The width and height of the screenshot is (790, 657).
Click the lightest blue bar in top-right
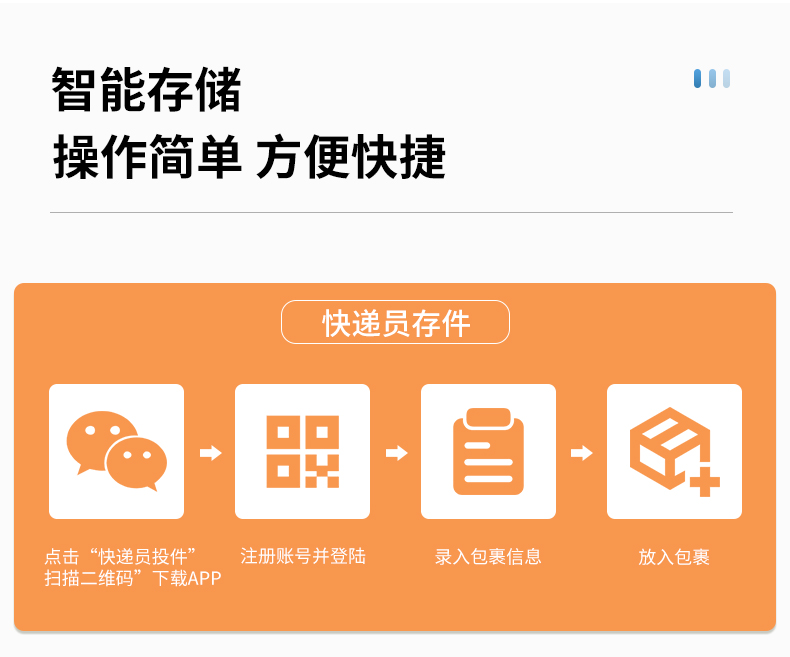tap(727, 79)
